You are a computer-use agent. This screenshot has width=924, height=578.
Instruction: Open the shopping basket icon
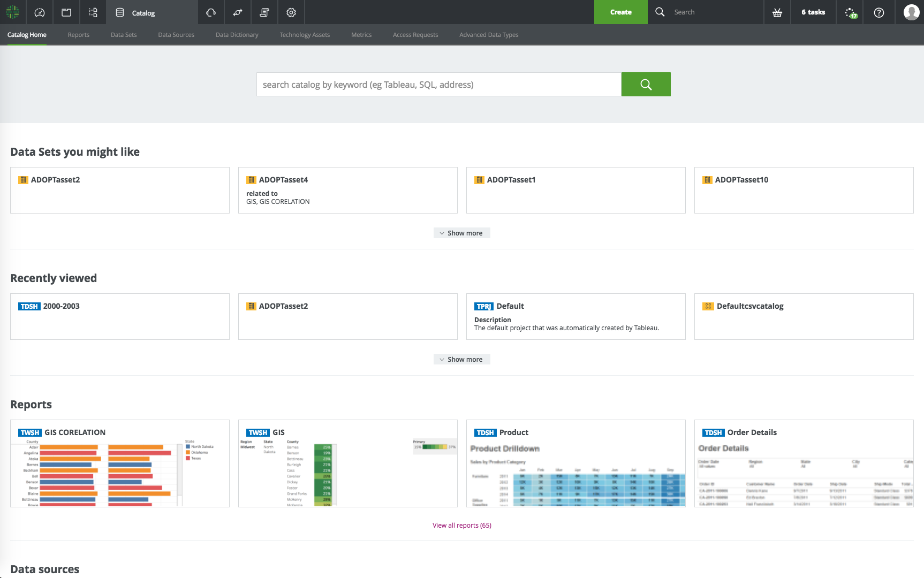(x=777, y=12)
